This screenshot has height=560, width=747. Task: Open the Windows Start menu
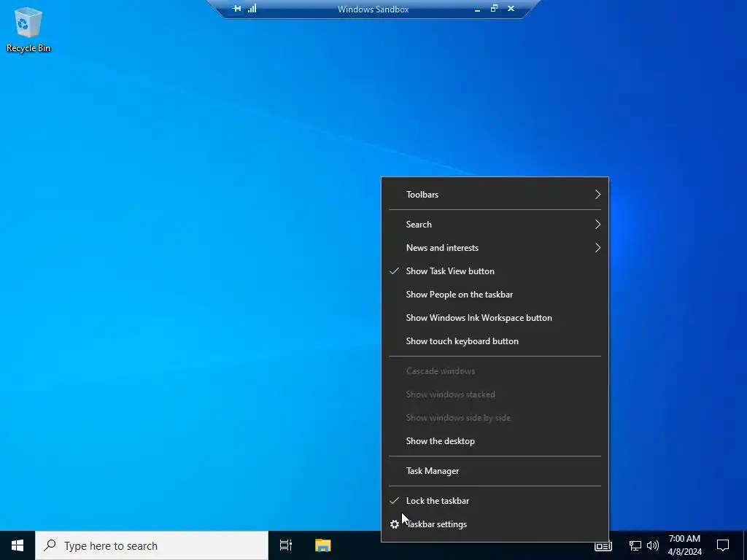tap(18, 545)
